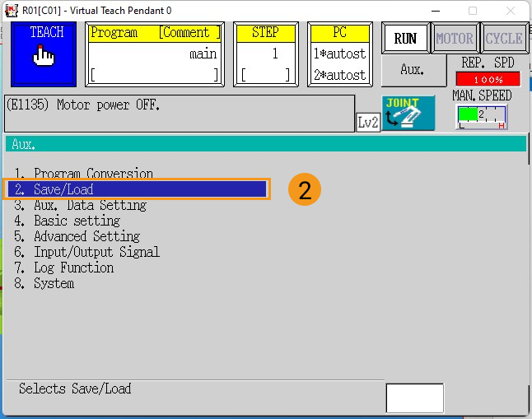532x419 pixels.
Task: Adjust the REP. SPD 100% bar
Action: 488,79
